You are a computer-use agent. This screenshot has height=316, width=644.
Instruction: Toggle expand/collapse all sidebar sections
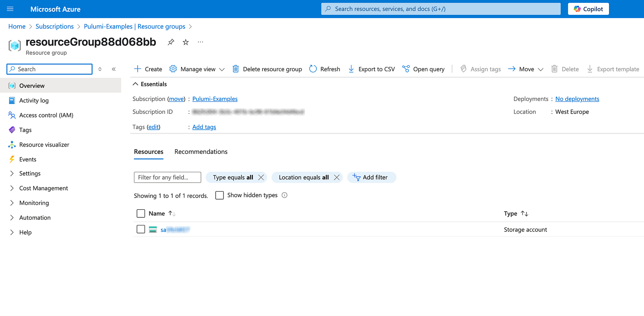pos(100,69)
